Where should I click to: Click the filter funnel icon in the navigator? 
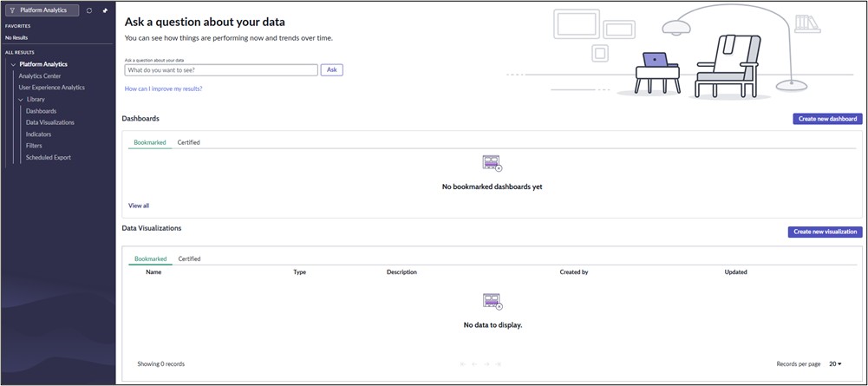pos(13,10)
